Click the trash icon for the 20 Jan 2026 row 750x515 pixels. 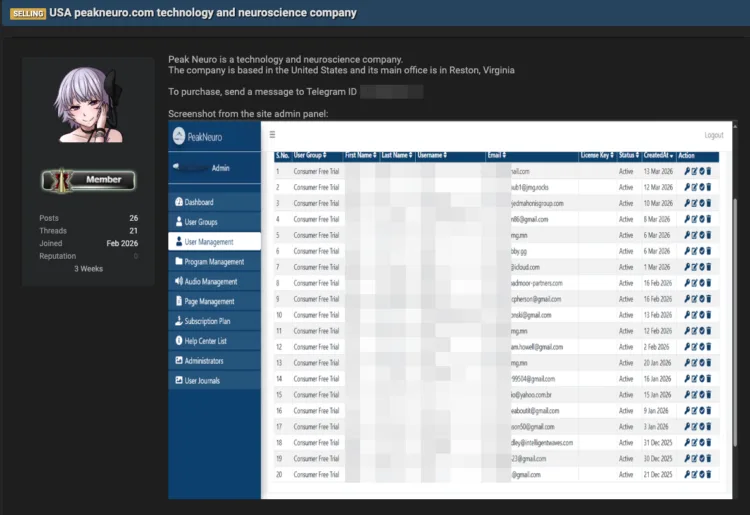pyautogui.click(x=708, y=362)
